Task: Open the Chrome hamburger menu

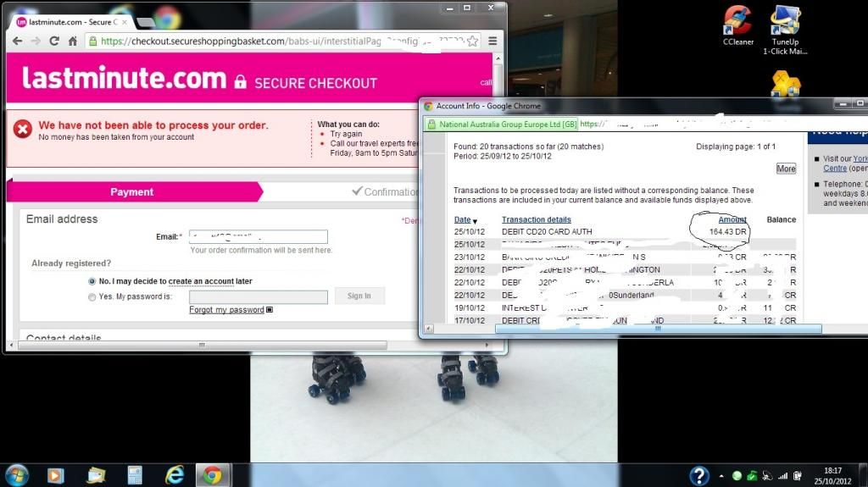Action: coord(492,41)
